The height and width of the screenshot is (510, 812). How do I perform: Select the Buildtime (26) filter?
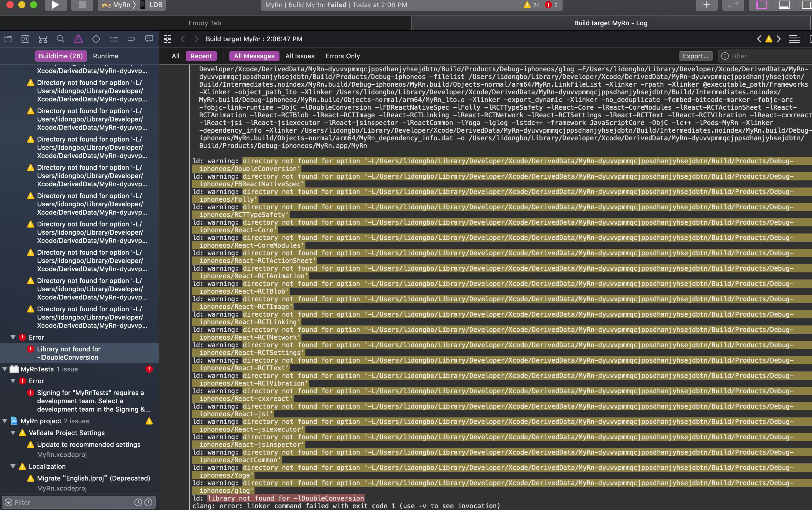pyautogui.click(x=61, y=56)
